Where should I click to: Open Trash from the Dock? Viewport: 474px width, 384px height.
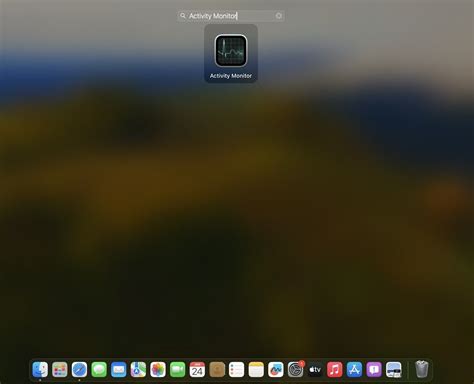click(422, 369)
